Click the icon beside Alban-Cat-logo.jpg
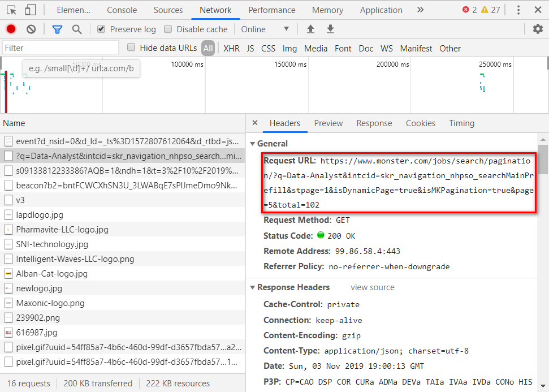The height and width of the screenshot is (392, 549). click(x=8, y=274)
